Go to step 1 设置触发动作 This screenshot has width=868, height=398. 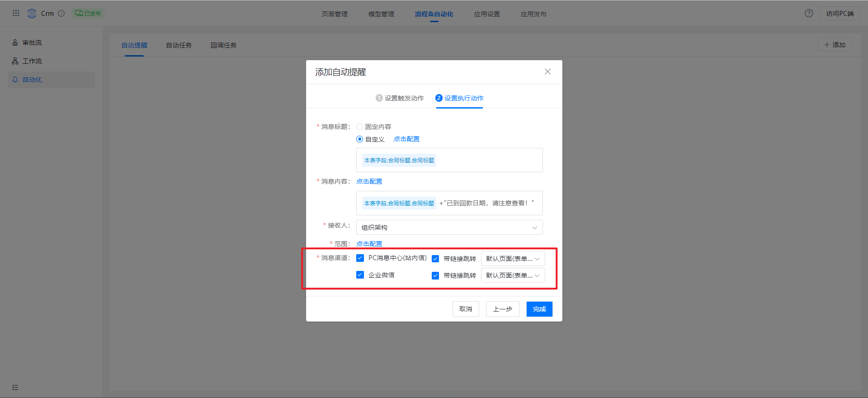[x=400, y=98]
